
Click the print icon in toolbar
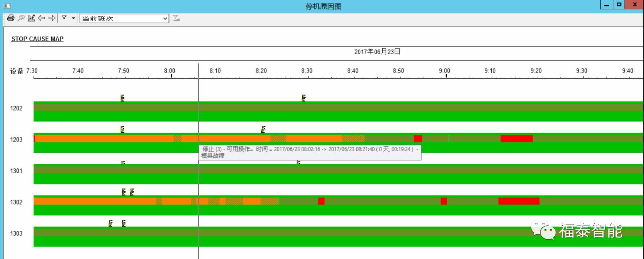click(11, 18)
